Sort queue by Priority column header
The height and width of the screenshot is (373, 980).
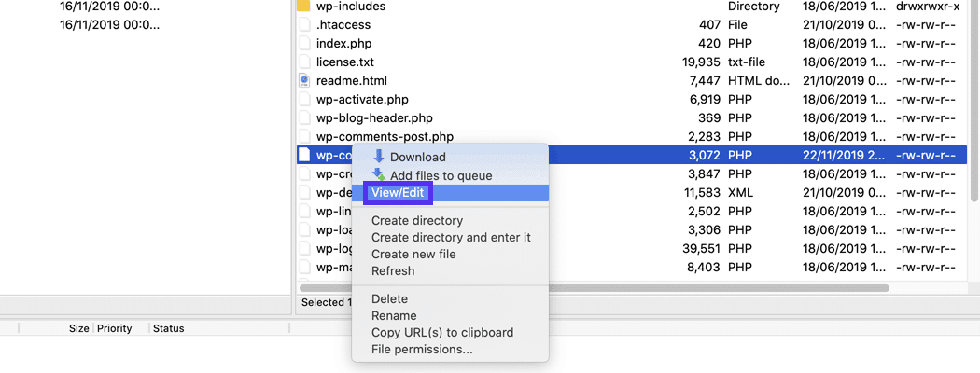[114, 328]
